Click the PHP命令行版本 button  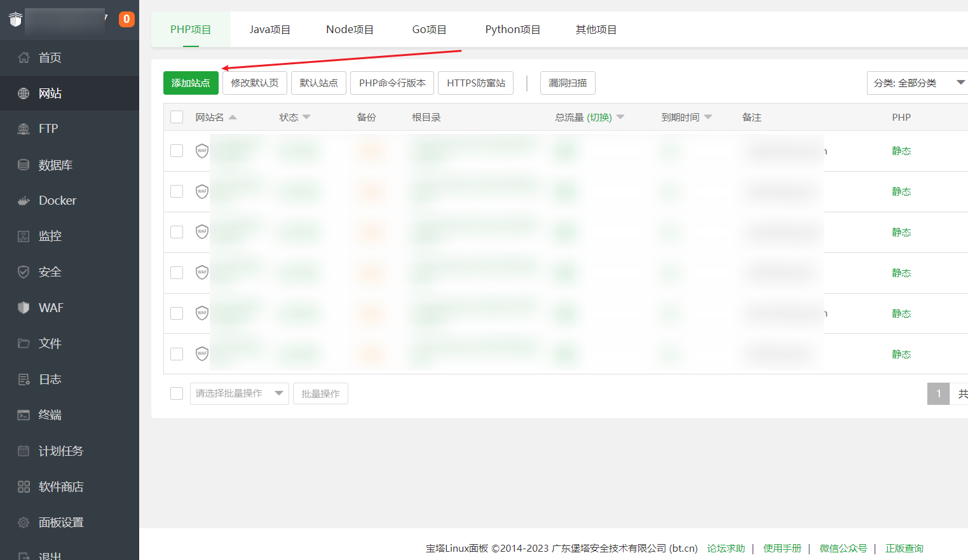392,83
